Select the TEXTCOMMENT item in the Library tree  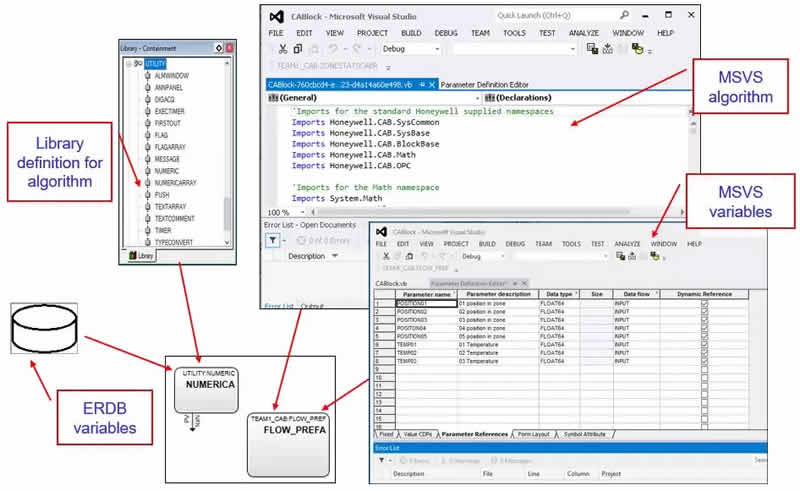point(174,218)
